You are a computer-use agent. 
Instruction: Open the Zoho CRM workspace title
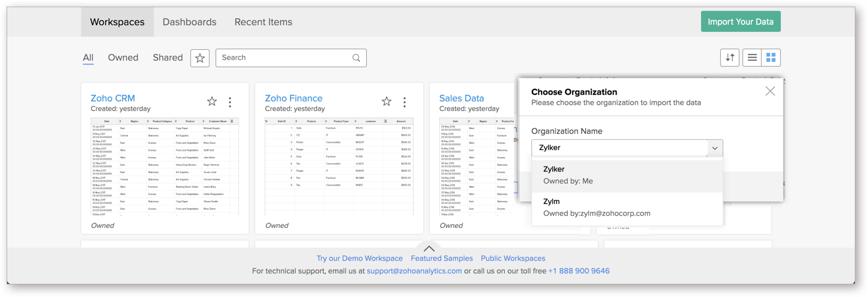point(113,98)
